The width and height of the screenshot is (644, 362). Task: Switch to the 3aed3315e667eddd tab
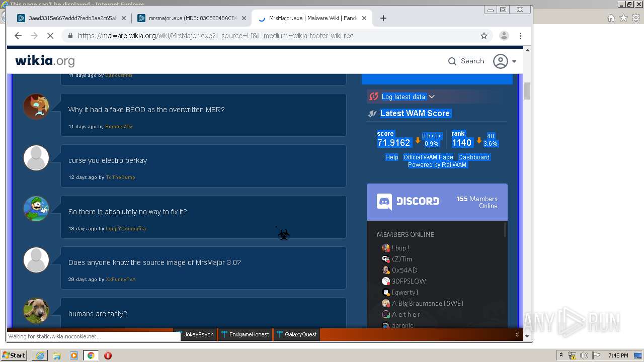pos(72,18)
